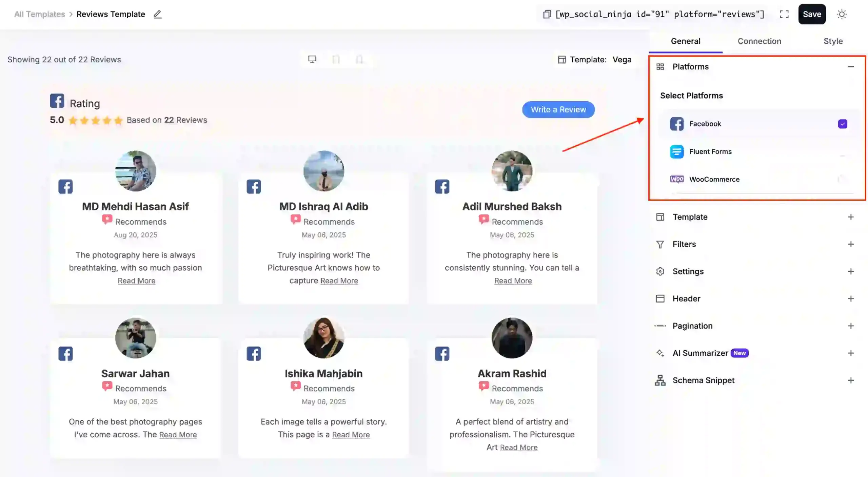Select the mobile preview icon

[360, 59]
